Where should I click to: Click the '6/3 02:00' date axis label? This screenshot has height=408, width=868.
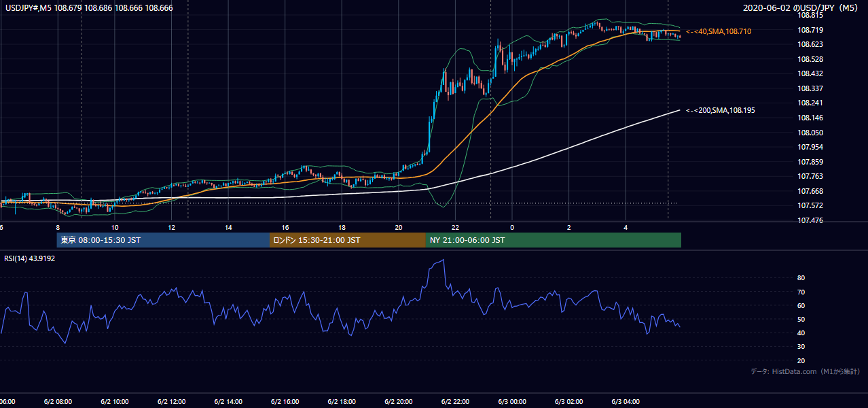pos(568,401)
